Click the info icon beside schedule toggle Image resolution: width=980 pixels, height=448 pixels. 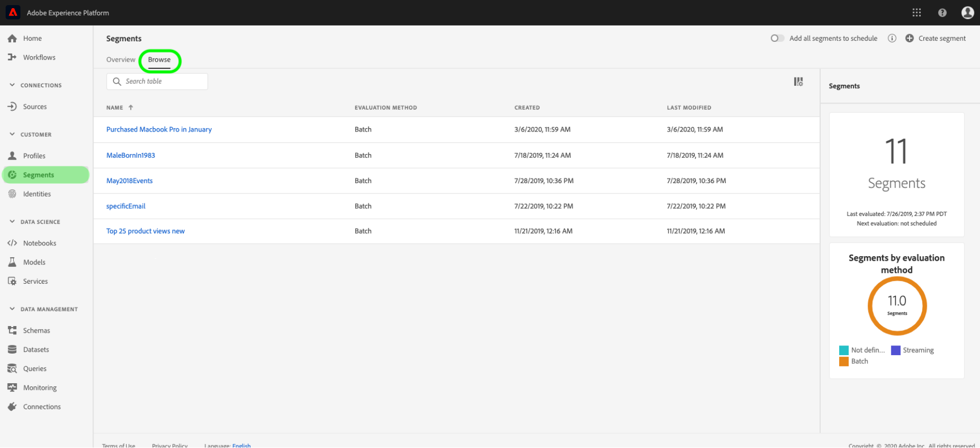(892, 38)
